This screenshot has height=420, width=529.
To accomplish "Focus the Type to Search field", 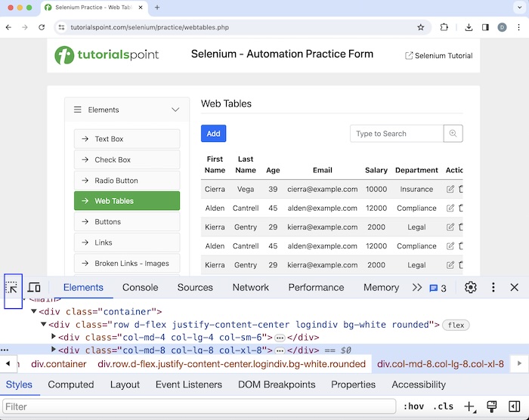I will tap(396, 134).
